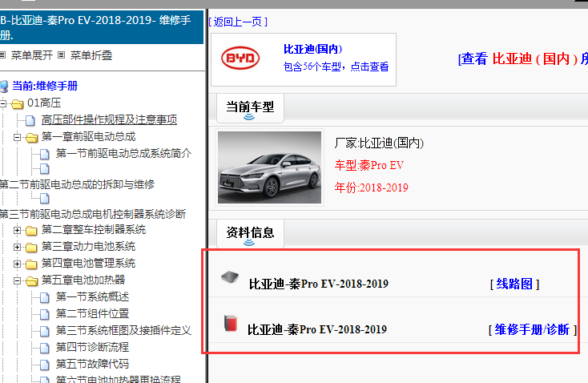Click the 菜单折叠 list icon

[62, 55]
